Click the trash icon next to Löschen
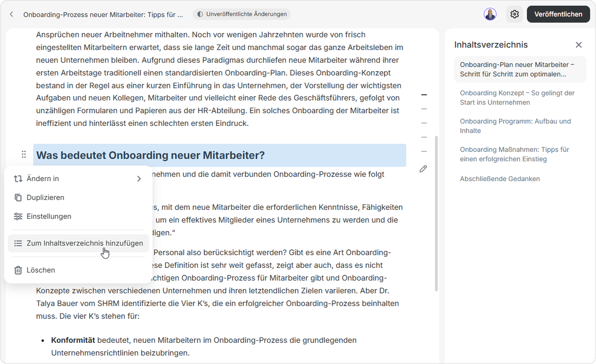The width and height of the screenshot is (596, 364). pyautogui.click(x=18, y=270)
